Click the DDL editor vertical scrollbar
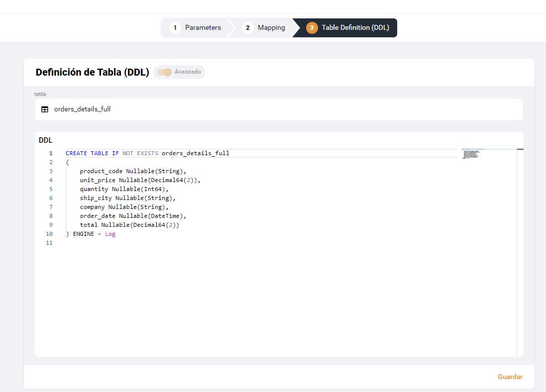Image resolution: width=546 pixels, height=392 pixels. tap(520, 249)
